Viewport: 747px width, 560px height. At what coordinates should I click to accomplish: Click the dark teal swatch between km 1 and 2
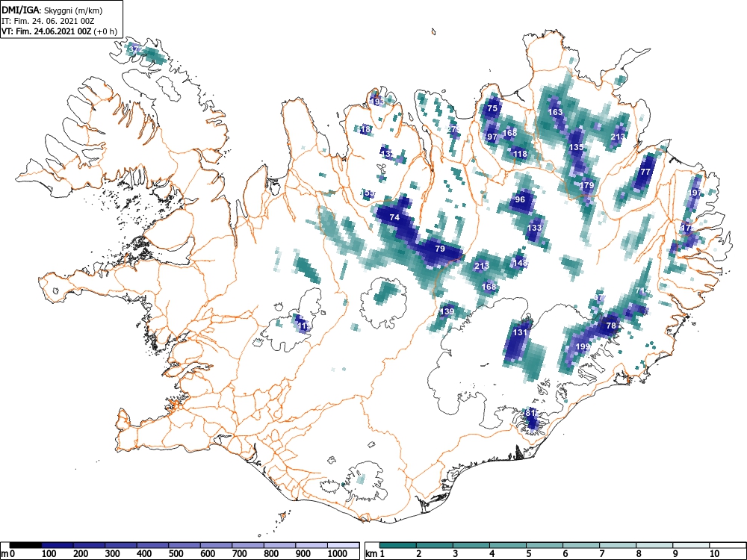click(x=398, y=545)
